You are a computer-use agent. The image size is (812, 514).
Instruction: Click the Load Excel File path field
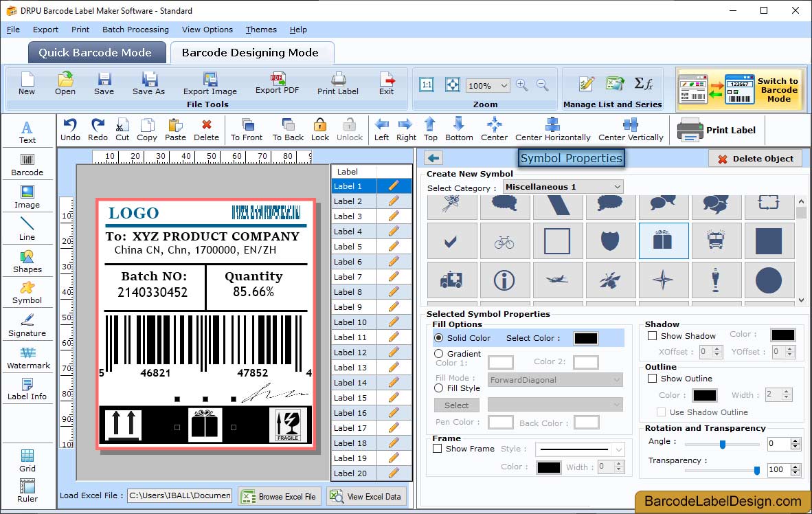(x=180, y=495)
